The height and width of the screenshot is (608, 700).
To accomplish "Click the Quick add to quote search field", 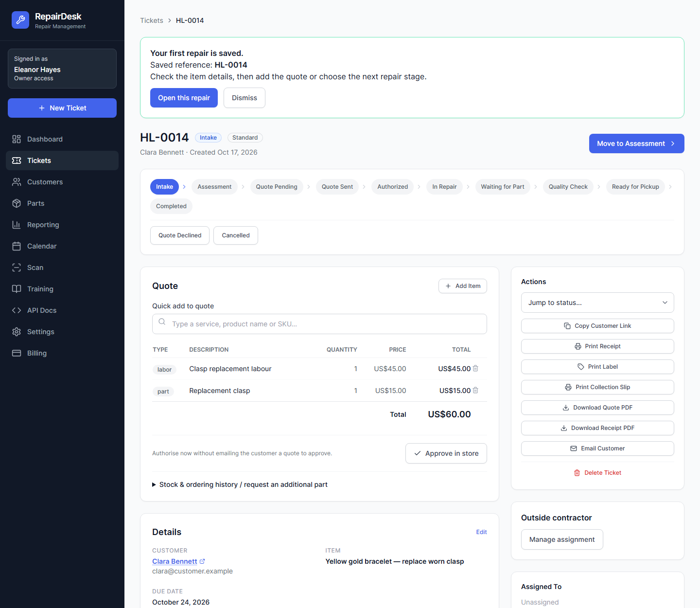I will pyautogui.click(x=319, y=324).
